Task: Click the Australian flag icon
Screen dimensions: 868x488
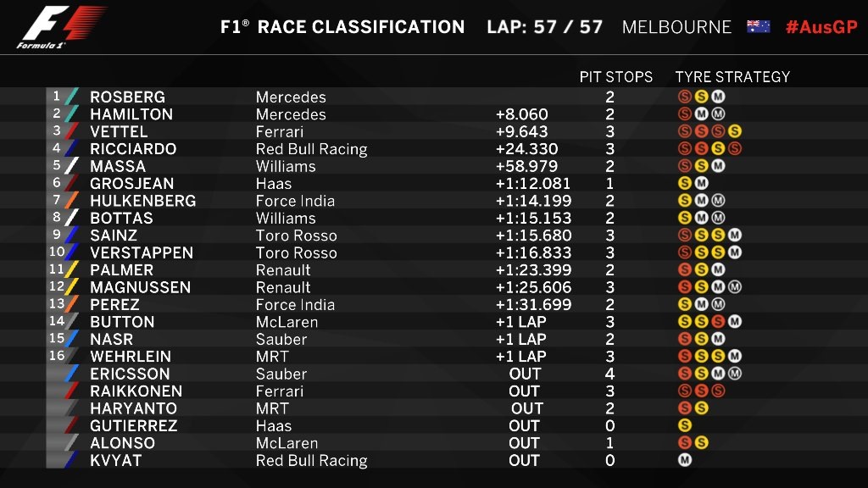Action: coord(758,26)
